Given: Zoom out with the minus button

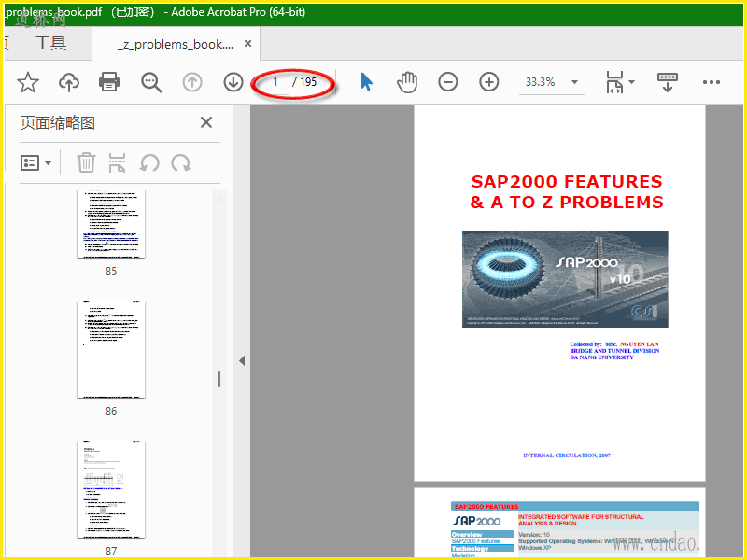Looking at the screenshot, I should pyautogui.click(x=448, y=82).
